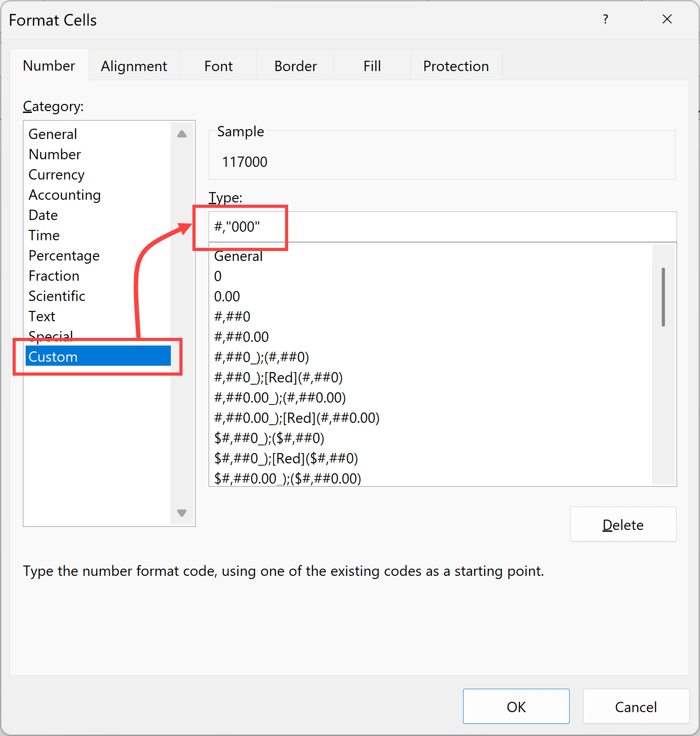This screenshot has width=700, height=736.
Task: Click the format codes list scrollbar thumb
Action: click(663, 297)
